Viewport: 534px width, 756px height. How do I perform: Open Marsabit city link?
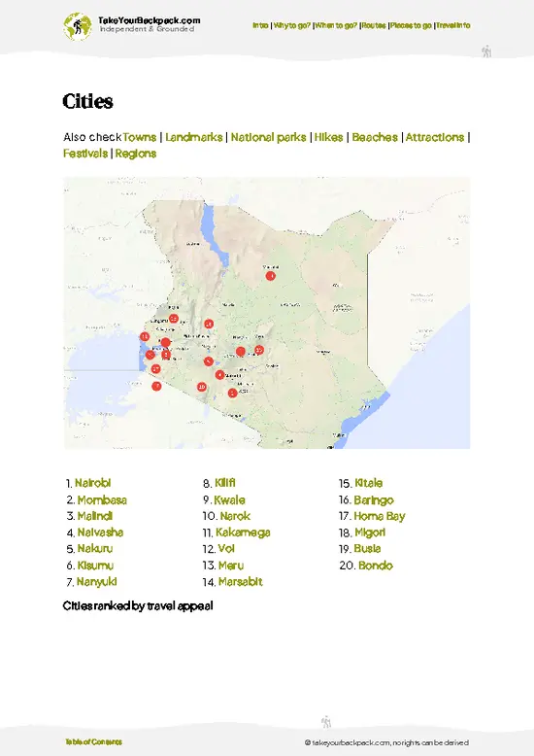[x=241, y=581]
